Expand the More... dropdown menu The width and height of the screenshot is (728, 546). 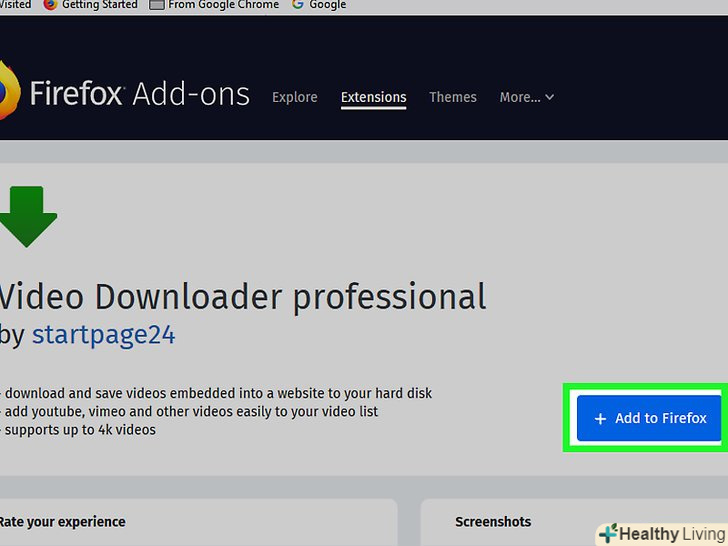tap(526, 97)
